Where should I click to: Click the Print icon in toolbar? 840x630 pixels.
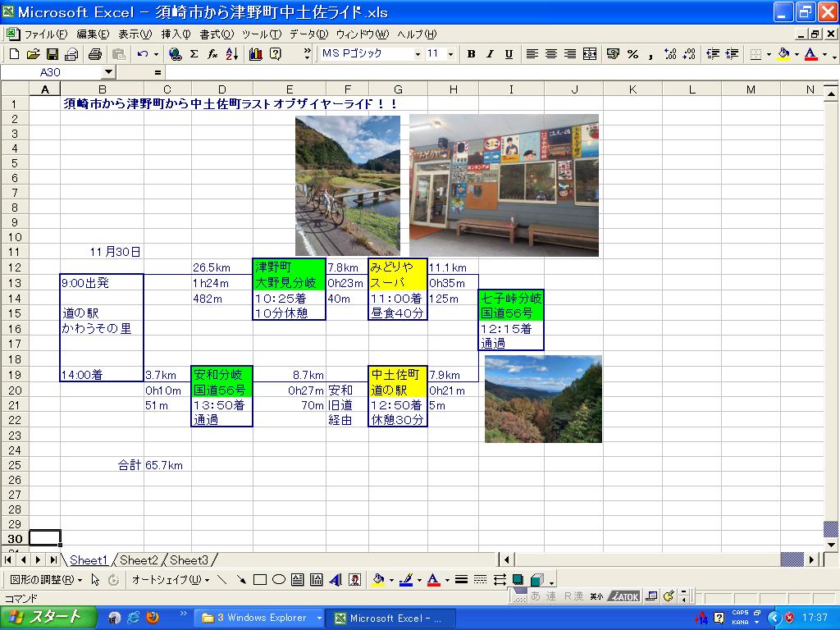coord(94,54)
